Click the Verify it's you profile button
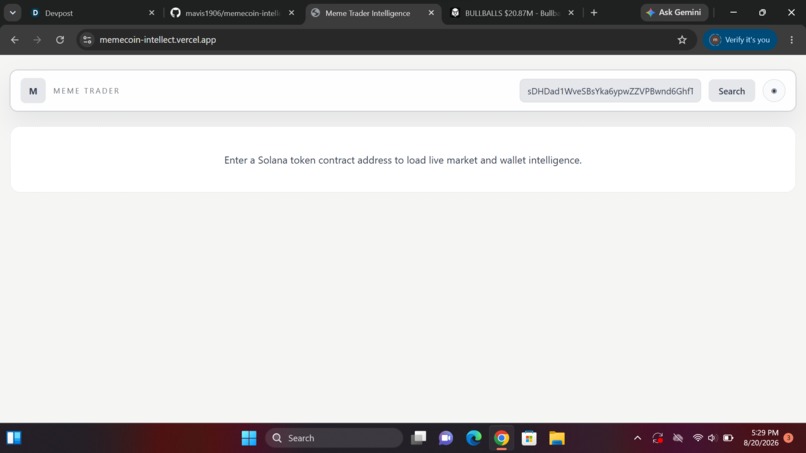This screenshot has height=453, width=806. tap(740, 40)
